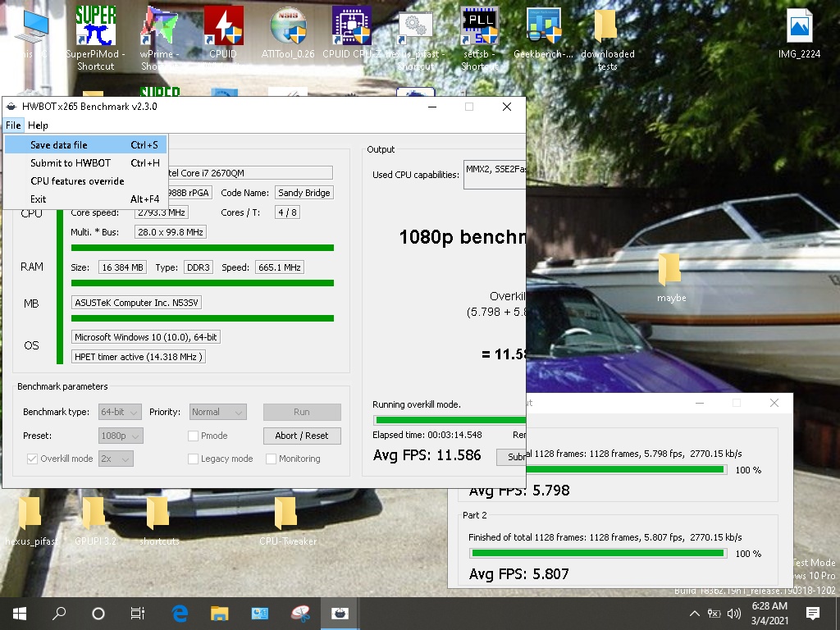Open Cortana circle icon
The image size is (840, 630).
click(x=98, y=614)
